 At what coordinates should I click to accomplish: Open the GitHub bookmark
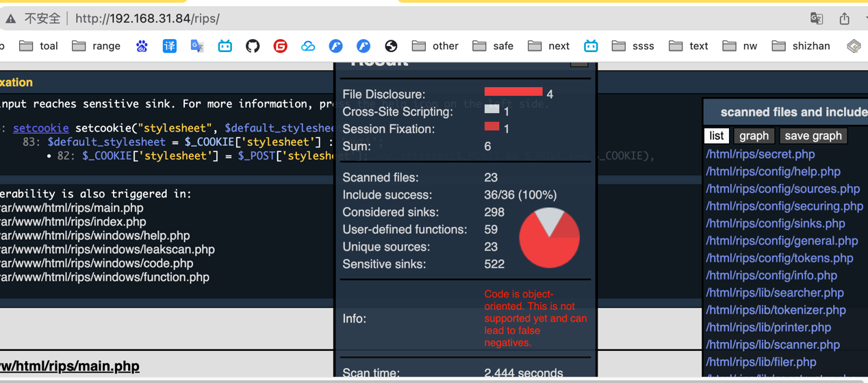point(253,46)
